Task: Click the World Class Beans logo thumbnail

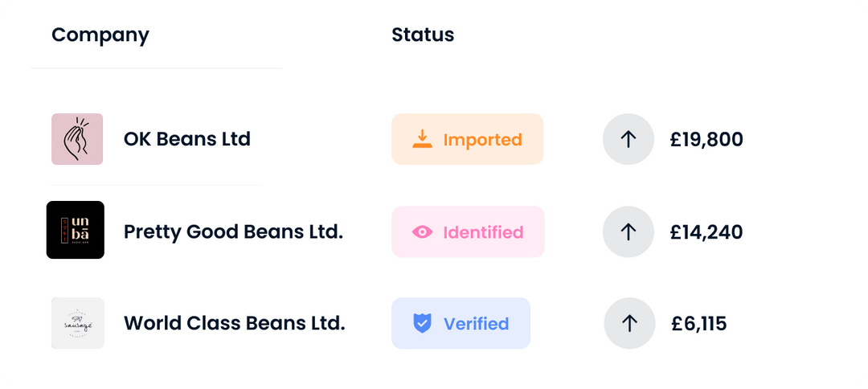Action: click(x=77, y=323)
